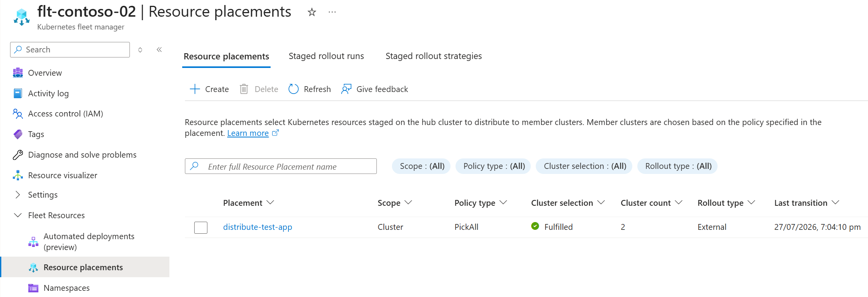Click the Kubernetes fleet manager logo icon

pyautogui.click(x=22, y=17)
